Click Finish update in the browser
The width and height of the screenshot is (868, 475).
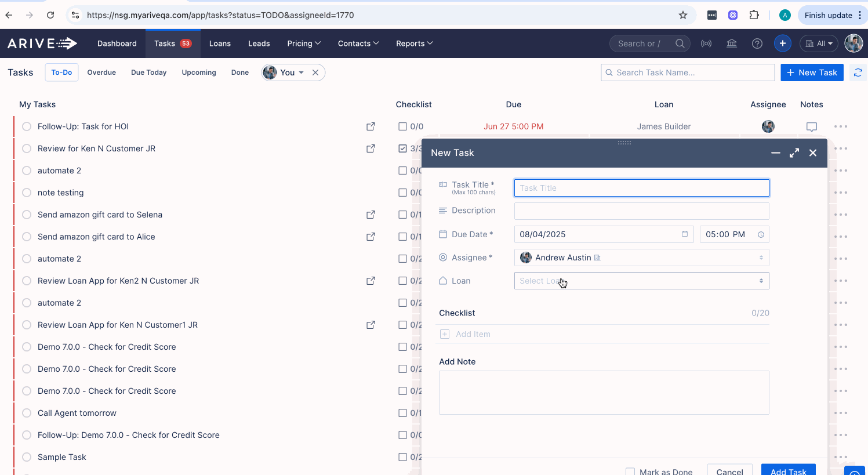click(x=833, y=15)
